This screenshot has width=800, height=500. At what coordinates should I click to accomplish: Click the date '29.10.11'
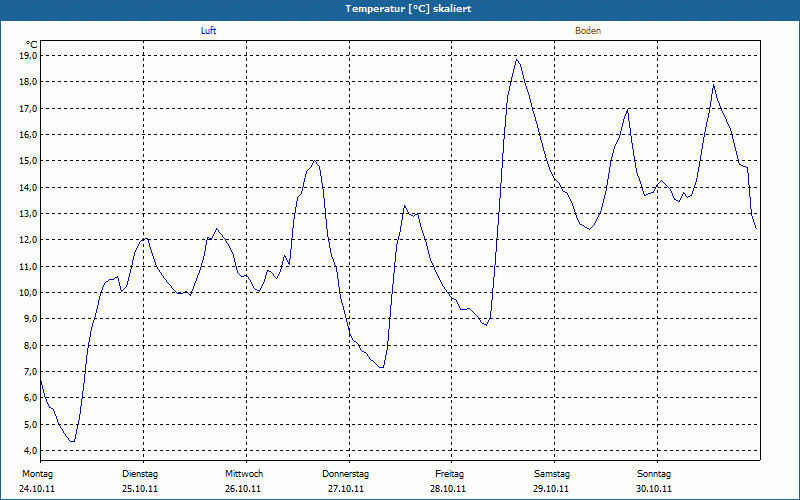(551, 489)
